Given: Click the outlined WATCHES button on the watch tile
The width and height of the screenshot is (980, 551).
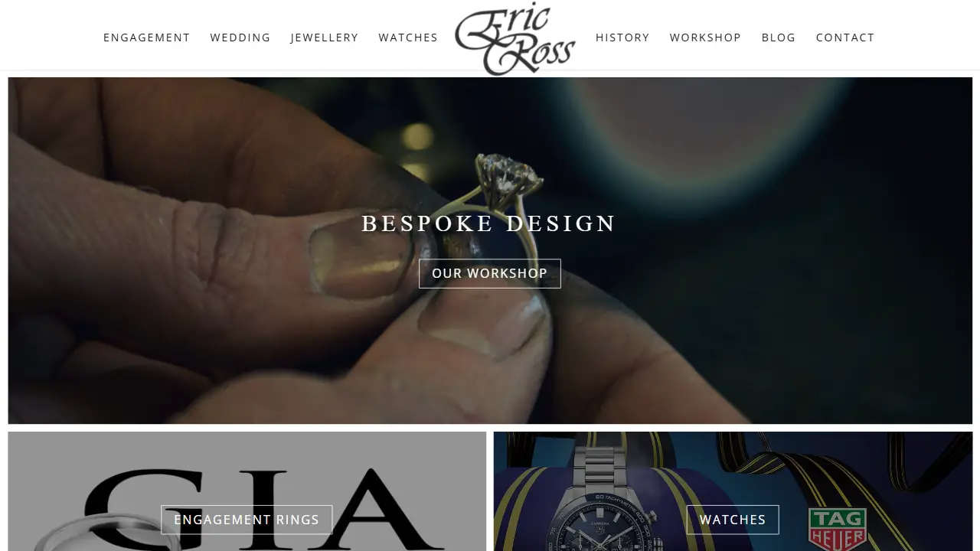Looking at the screenshot, I should point(733,520).
